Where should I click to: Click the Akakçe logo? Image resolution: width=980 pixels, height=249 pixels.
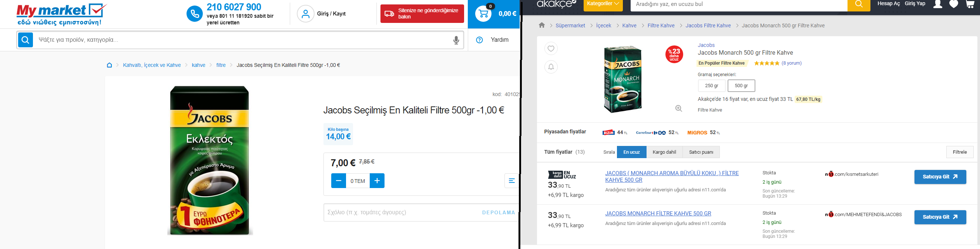(556, 4)
